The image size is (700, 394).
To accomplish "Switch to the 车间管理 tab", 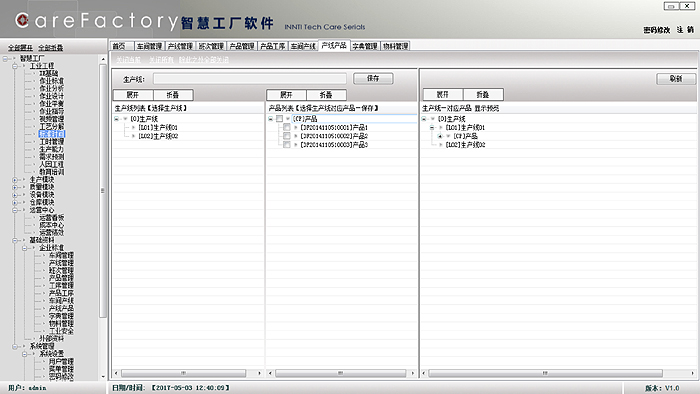I will (x=149, y=46).
